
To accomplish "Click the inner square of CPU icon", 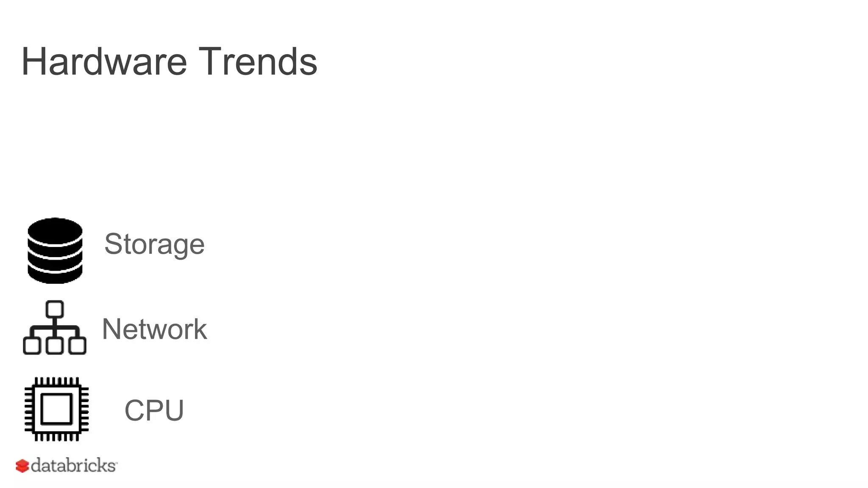I will point(57,409).
